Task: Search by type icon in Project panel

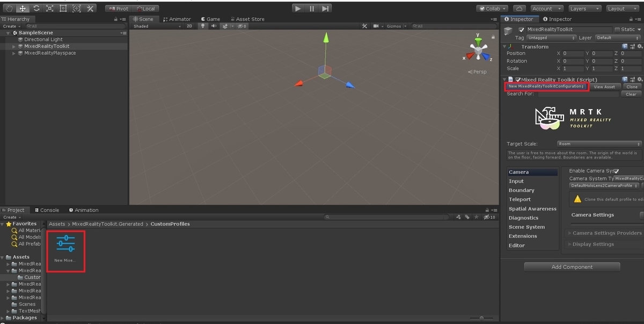Action: coord(458,217)
